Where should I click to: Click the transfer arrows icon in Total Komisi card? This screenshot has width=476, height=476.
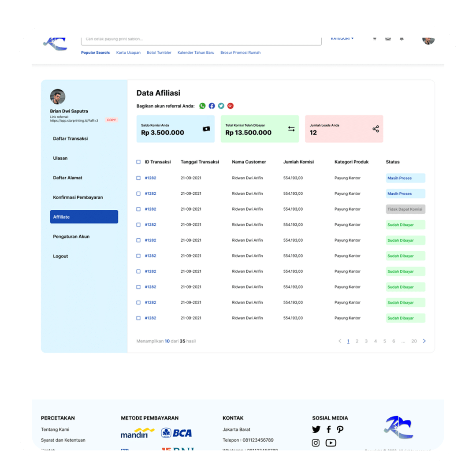pos(291,129)
